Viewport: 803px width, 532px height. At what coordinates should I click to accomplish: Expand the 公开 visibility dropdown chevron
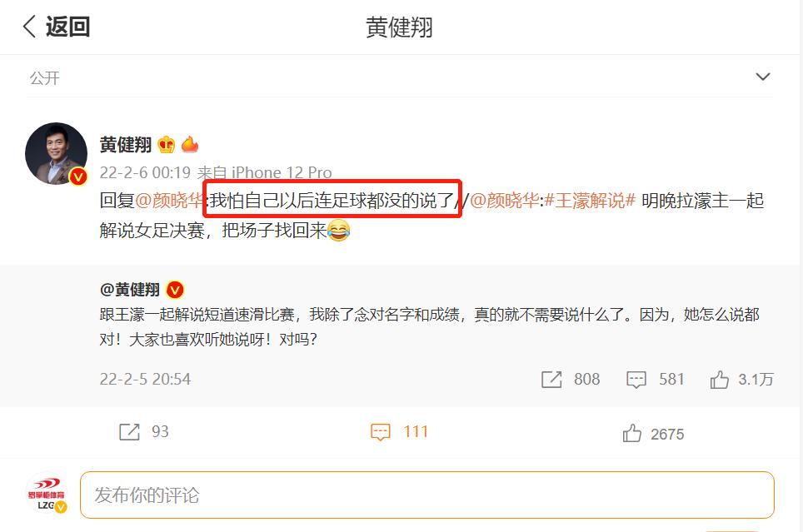coord(762,77)
